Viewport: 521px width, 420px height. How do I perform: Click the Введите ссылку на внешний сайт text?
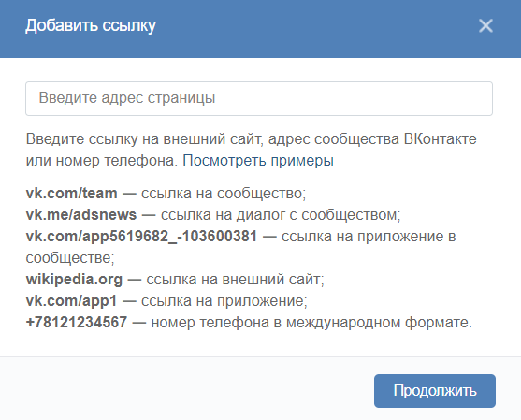[145, 138]
